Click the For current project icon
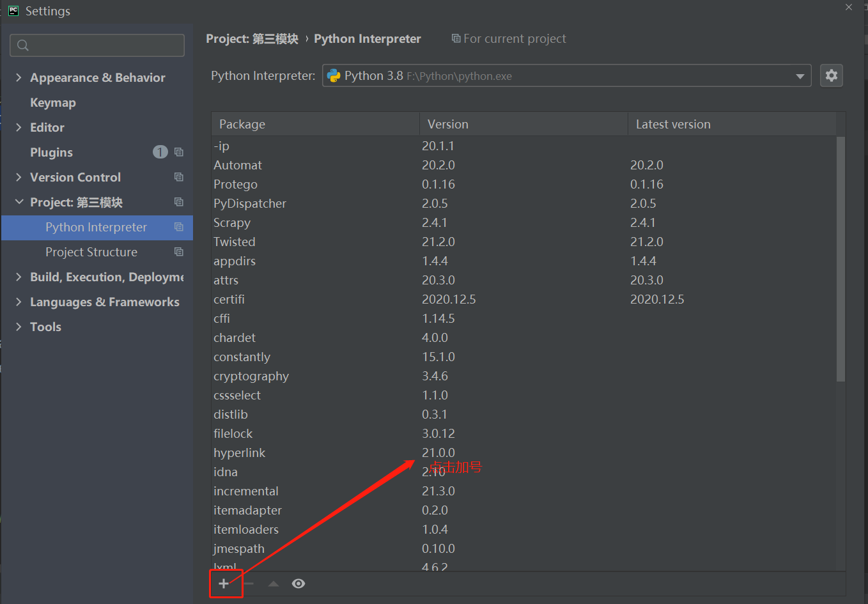This screenshot has width=868, height=604. tap(456, 38)
